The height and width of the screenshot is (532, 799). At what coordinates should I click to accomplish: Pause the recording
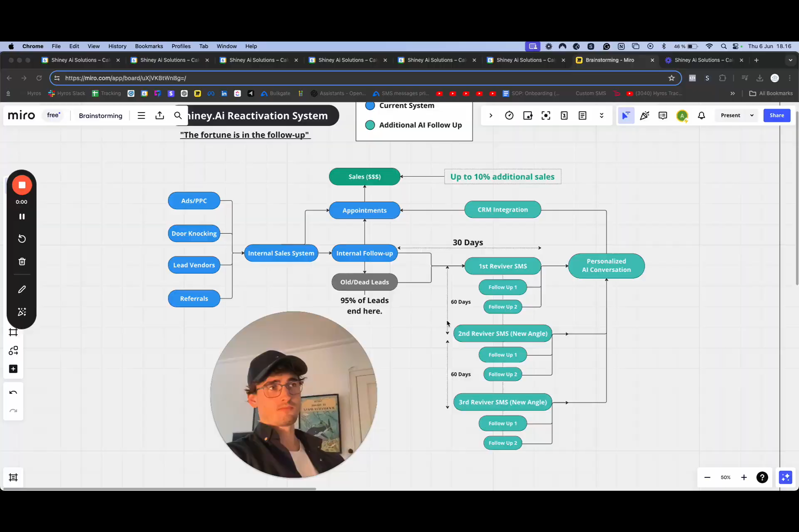point(22,216)
